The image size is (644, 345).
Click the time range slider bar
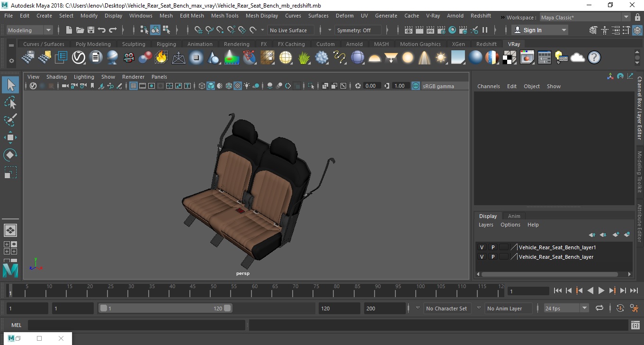165,308
